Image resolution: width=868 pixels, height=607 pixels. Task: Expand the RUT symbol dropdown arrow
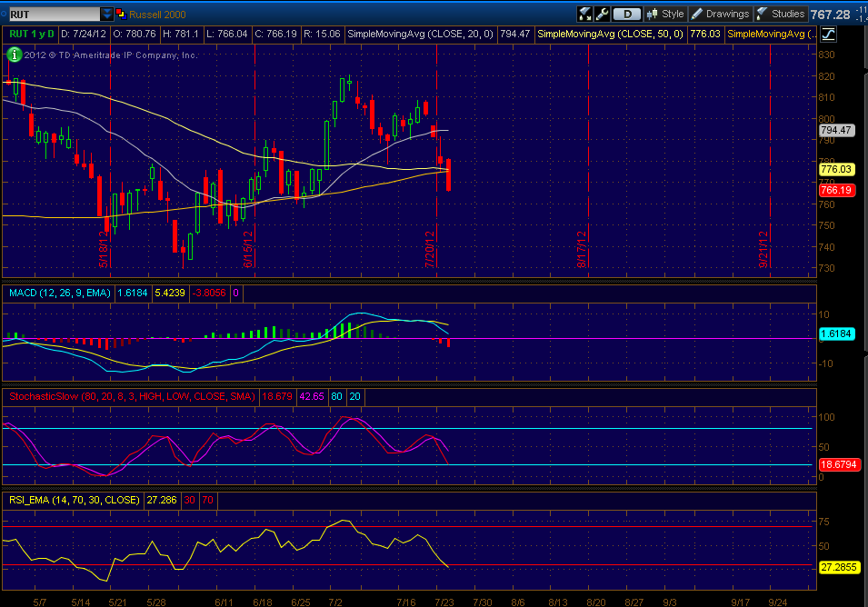tap(107, 14)
